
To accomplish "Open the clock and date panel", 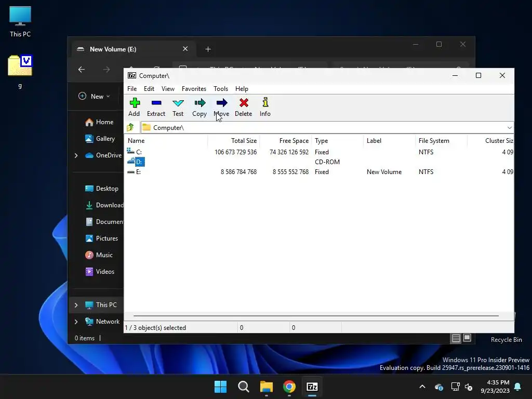I will [x=495, y=387].
